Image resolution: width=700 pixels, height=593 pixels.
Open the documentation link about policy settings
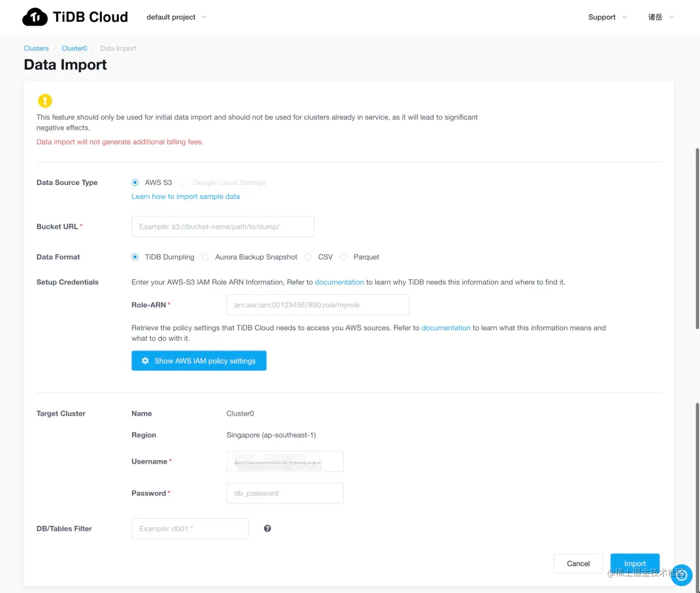pyautogui.click(x=446, y=327)
